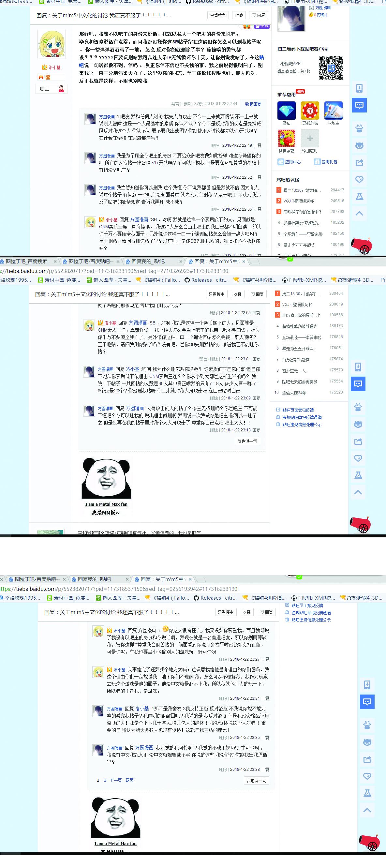This screenshot has height=868, width=386.
Task: Switch to 图拉丁吧_百度搜索 browser tab
Action: coord(26,261)
